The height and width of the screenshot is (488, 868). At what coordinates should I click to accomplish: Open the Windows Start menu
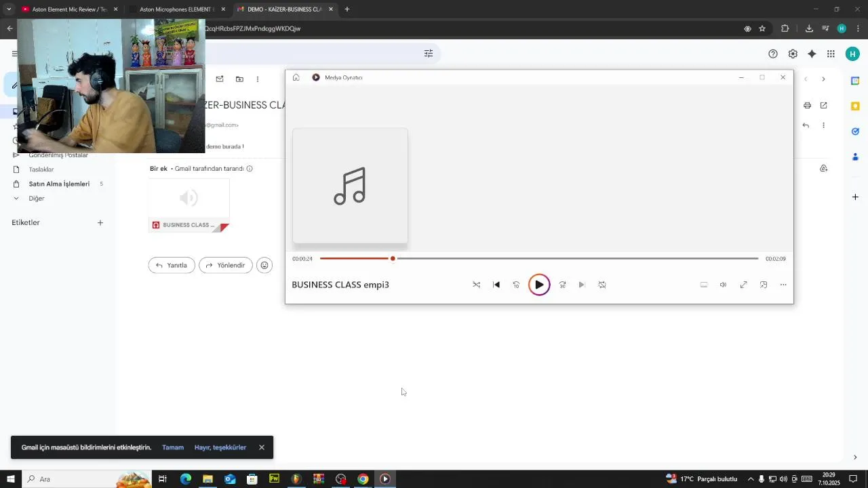tap(11, 479)
